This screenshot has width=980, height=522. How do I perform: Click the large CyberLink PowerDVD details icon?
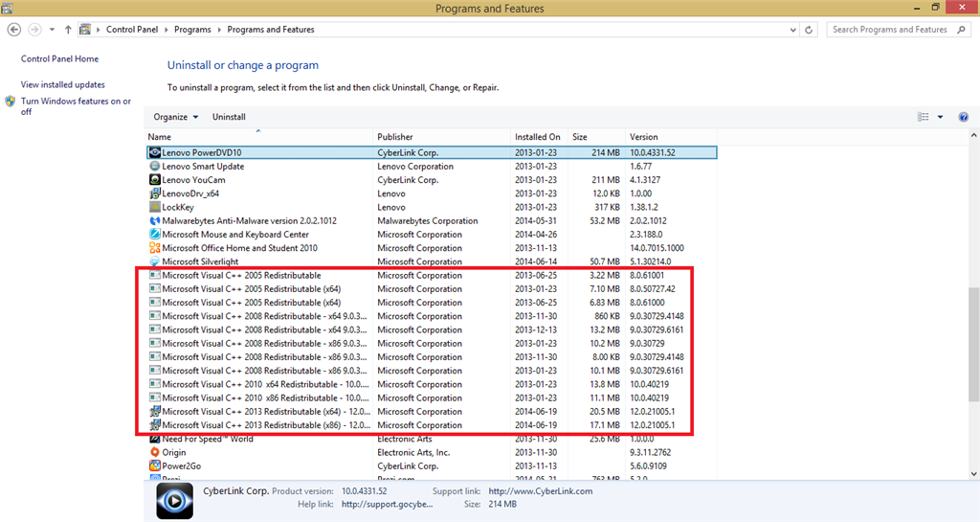[174, 501]
